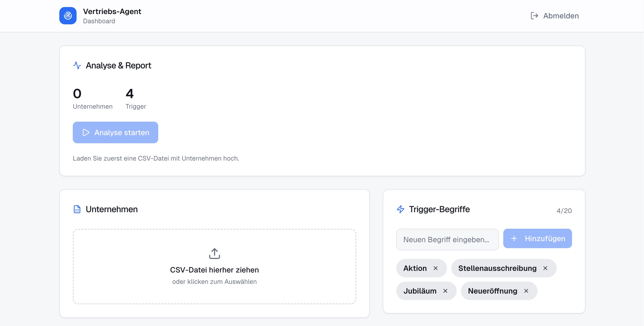The height and width of the screenshot is (326, 644).
Task: Delete the Neueröffnung trigger tag
Action: coord(526,291)
